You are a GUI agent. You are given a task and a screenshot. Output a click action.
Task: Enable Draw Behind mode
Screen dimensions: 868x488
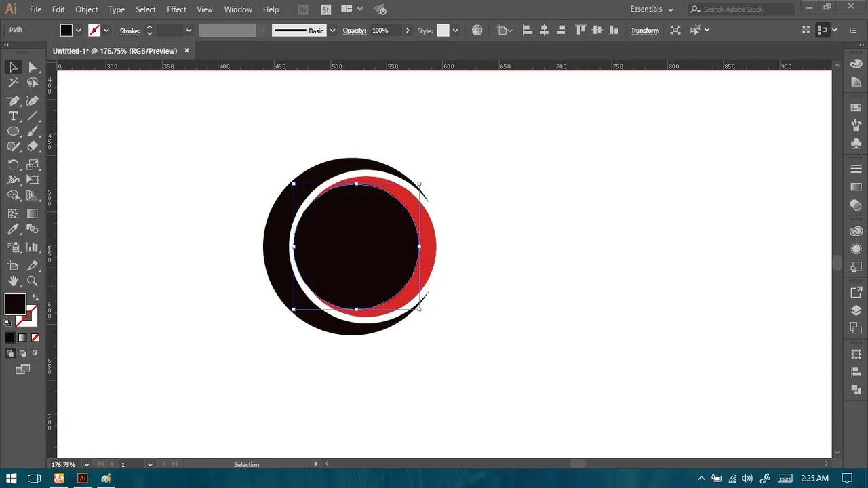click(x=23, y=353)
